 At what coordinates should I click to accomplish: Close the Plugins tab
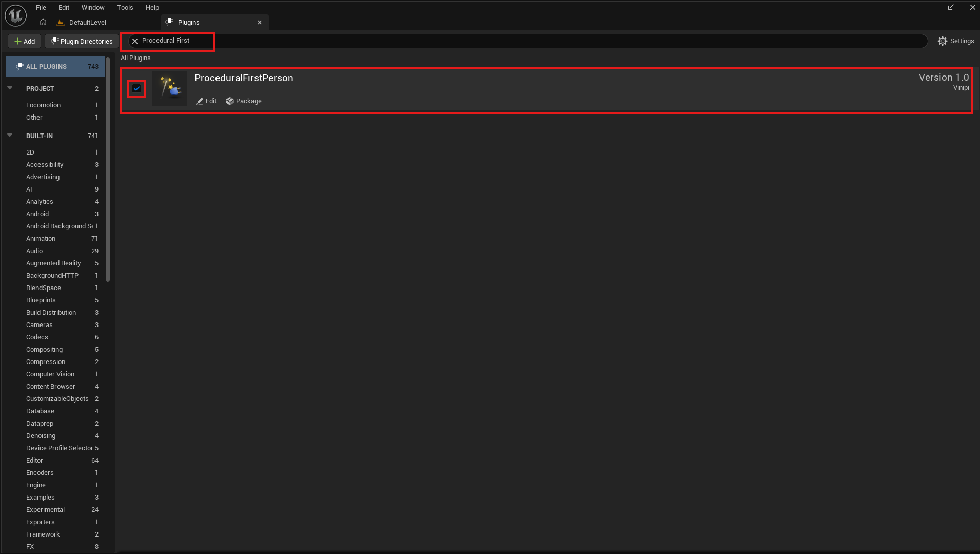pyautogui.click(x=260, y=22)
